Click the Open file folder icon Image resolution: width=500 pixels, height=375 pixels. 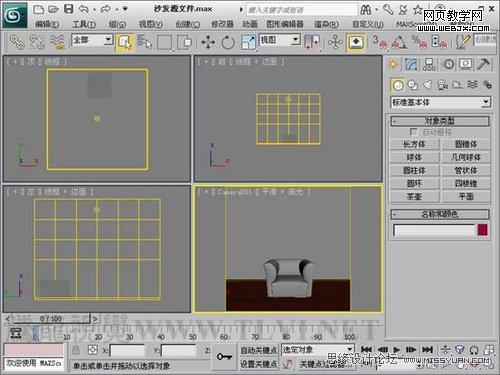point(53,9)
